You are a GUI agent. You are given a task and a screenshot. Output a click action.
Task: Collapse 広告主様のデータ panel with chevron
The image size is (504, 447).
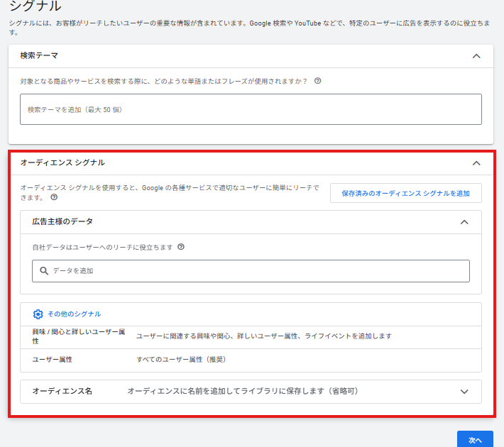(464, 222)
